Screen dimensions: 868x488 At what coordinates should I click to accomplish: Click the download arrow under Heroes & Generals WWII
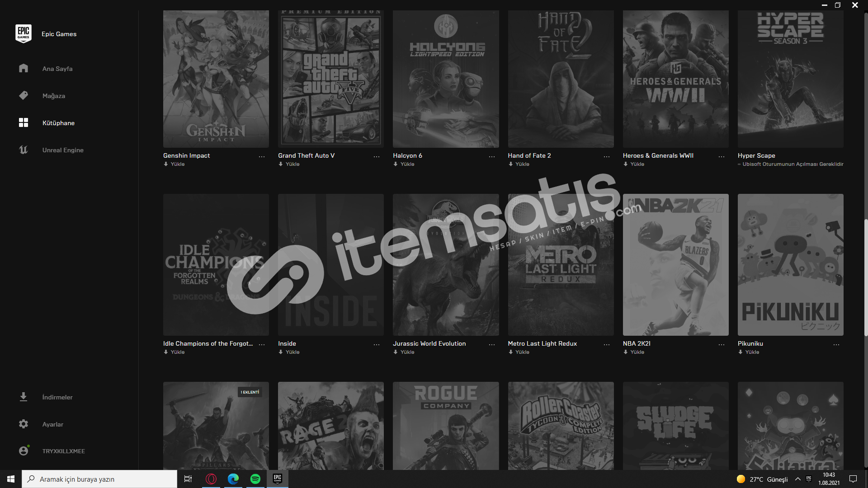point(625,164)
